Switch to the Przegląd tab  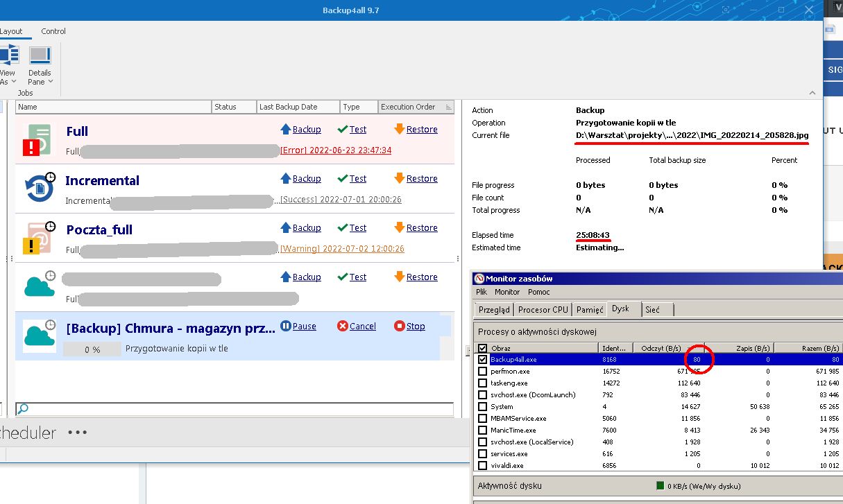point(494,309)
